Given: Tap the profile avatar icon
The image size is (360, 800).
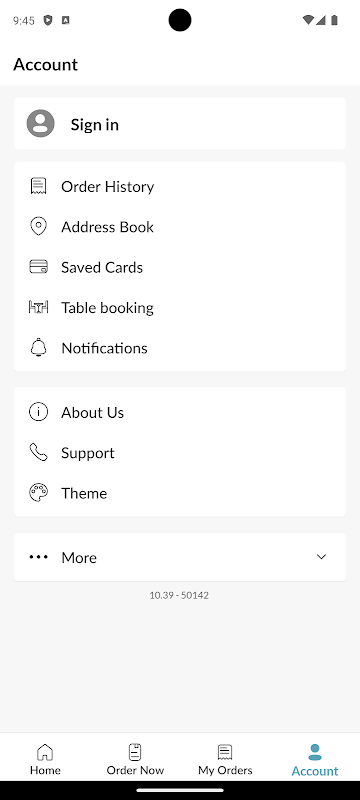Looking at the screenshot, I should (40, 123).
